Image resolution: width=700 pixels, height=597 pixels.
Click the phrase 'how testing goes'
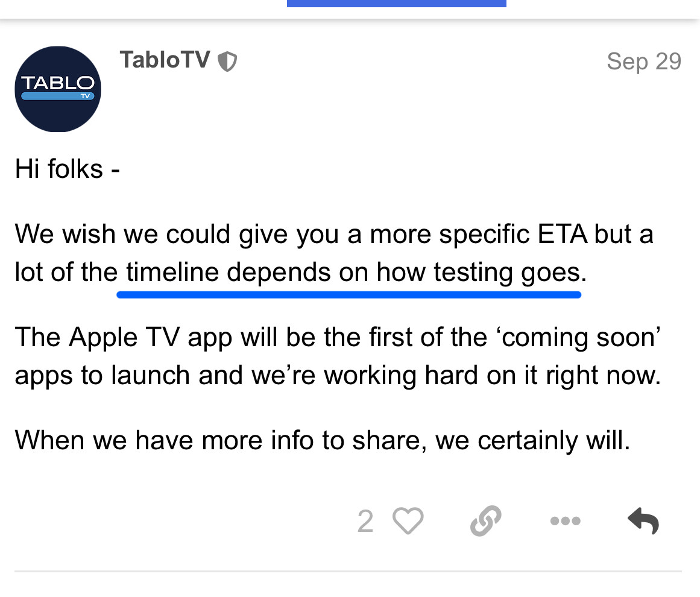(x=481, y=273)
